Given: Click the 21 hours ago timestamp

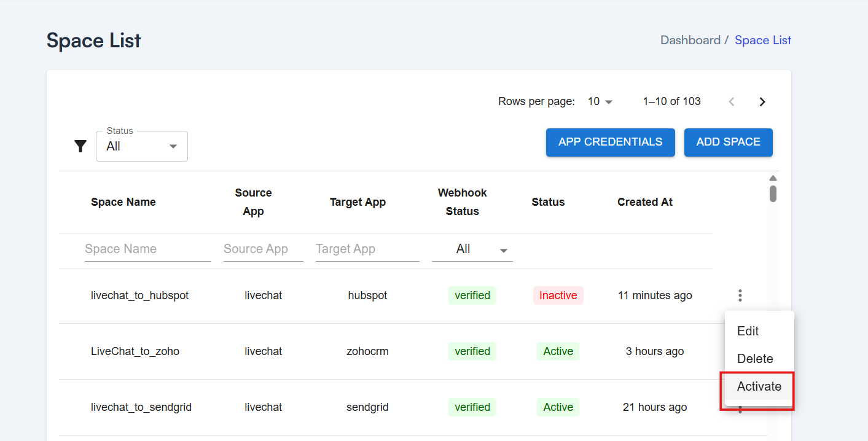Looking at the screenshot, I should pyautogui.click(x=655, y=407).
